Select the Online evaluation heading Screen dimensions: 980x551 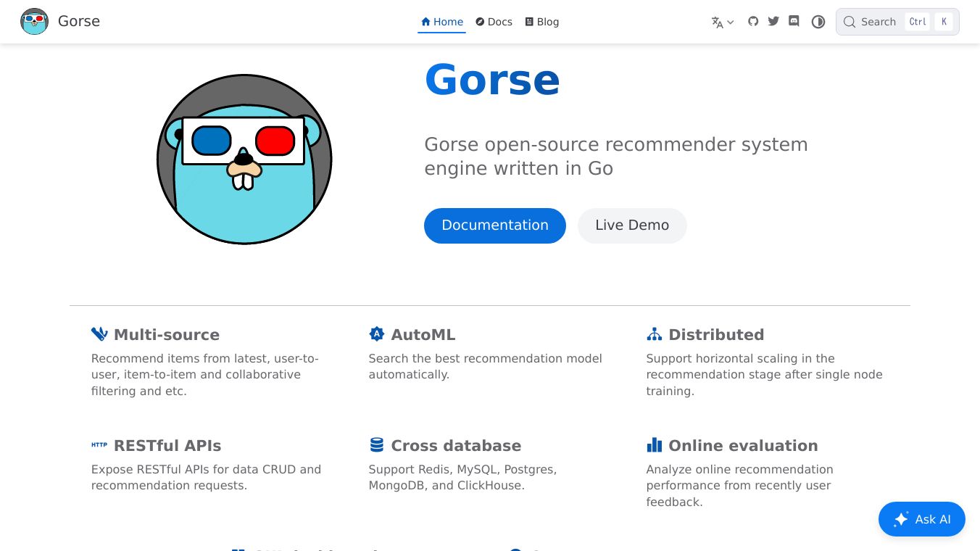point(743,446)
